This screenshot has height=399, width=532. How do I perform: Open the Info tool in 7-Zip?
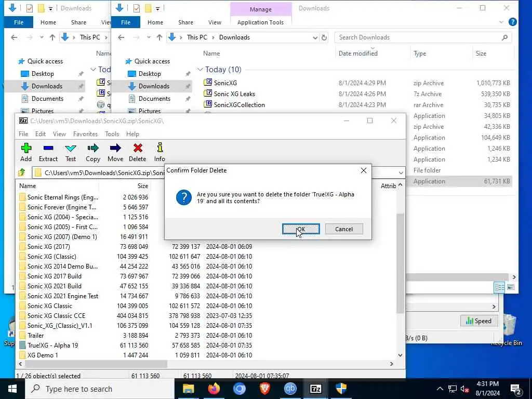[x=159, y=152]
